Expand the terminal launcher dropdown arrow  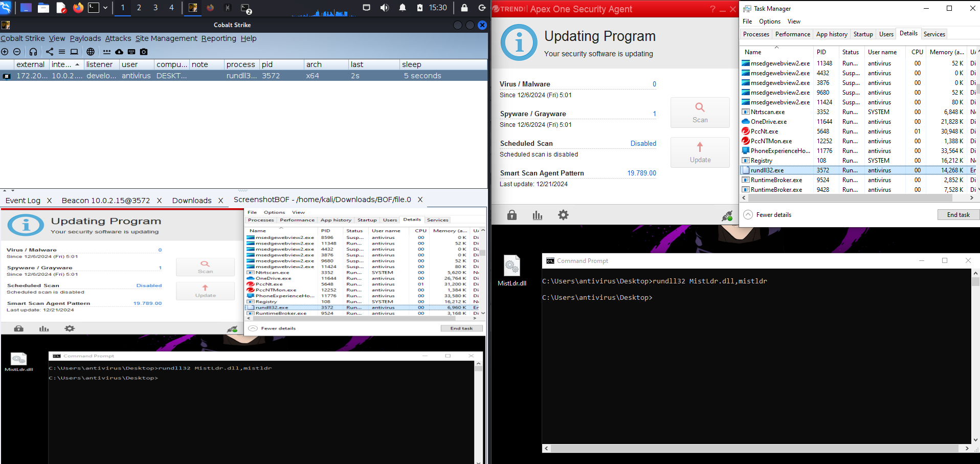pos(105,8)
